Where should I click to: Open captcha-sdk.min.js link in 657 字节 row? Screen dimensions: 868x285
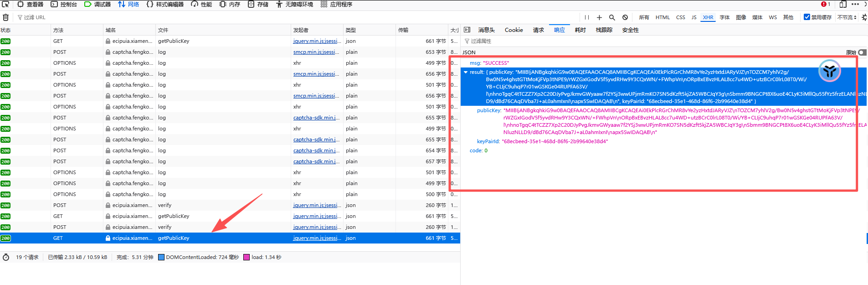coord(316,161)
